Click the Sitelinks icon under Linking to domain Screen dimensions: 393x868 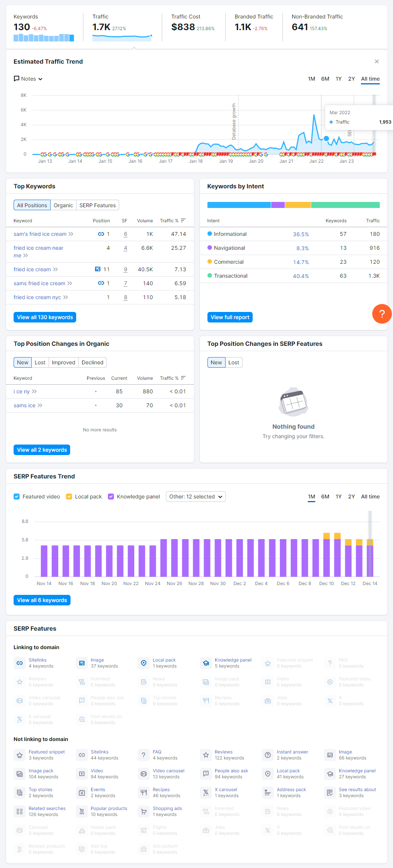tap(20, 663)
